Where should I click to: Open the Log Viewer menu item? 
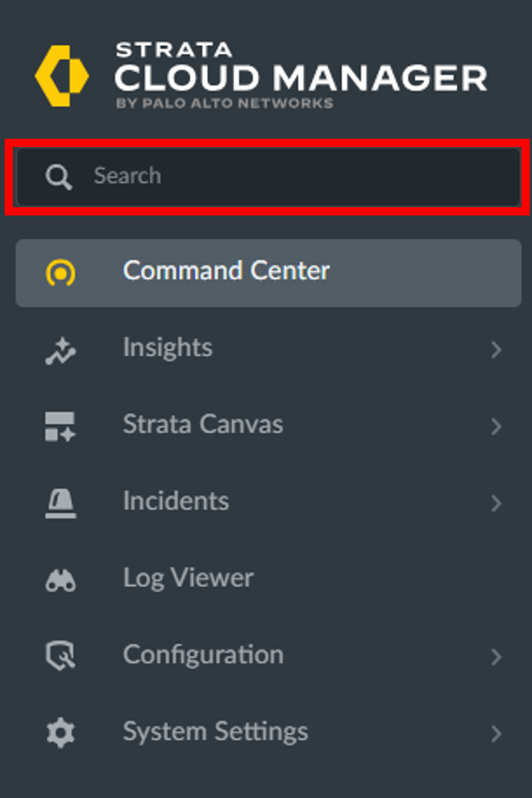point(188,578)
